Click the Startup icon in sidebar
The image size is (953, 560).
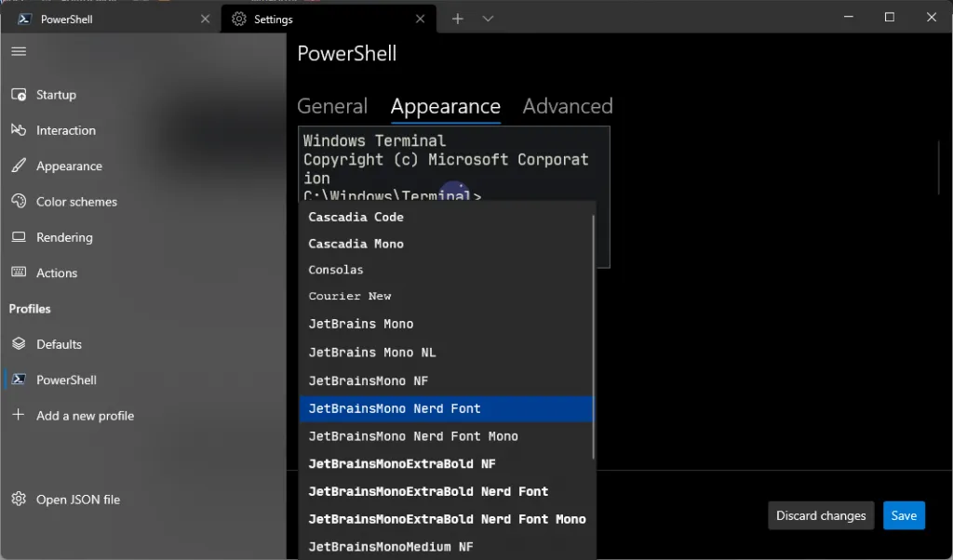[x=19, y=95]
